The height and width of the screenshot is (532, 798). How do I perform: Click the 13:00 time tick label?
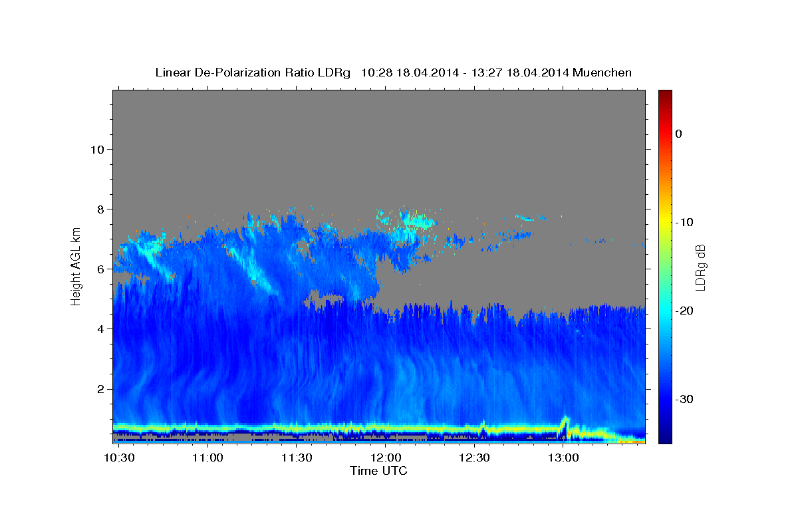click(x=563, y=458)
